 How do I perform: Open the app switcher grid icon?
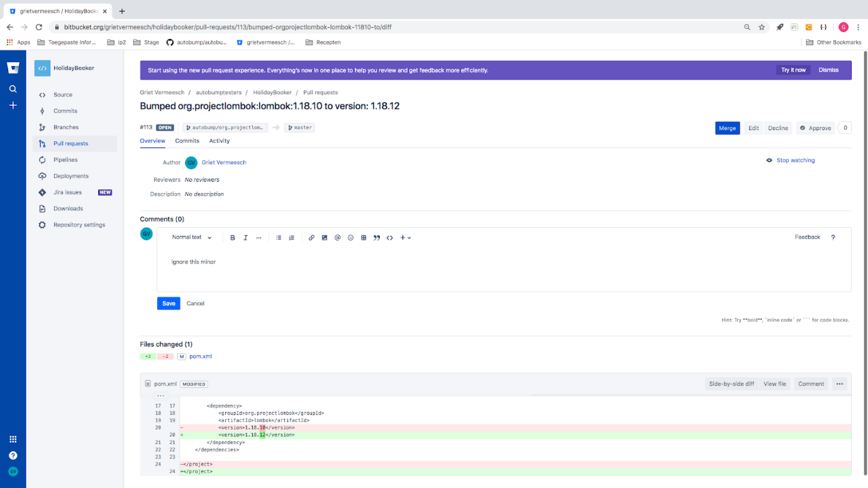(13, 439)
